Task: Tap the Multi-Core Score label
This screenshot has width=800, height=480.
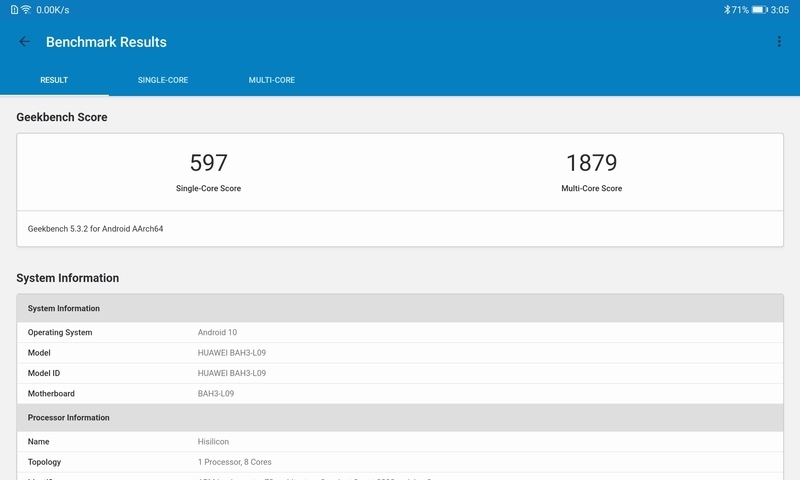Action: 591,188
